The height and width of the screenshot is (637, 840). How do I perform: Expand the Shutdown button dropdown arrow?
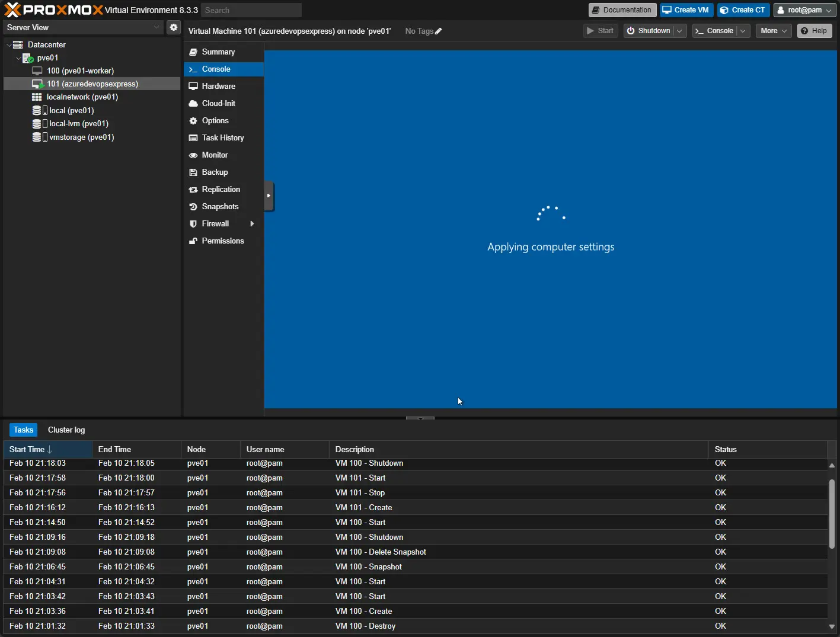click(x=679, y=31)
